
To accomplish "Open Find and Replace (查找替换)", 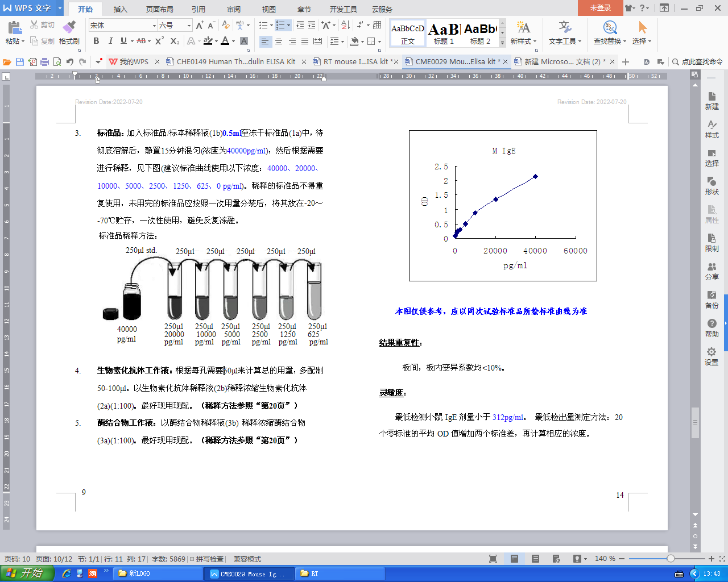I will 610,33.
